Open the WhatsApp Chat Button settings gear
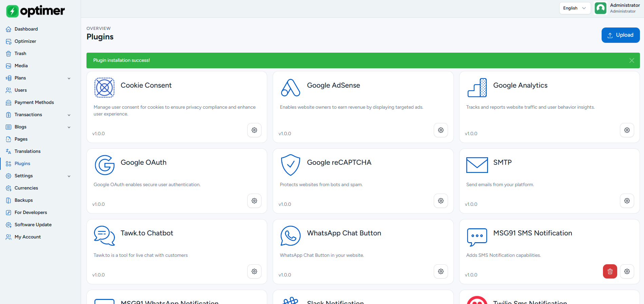 click(x=441, y=271)
